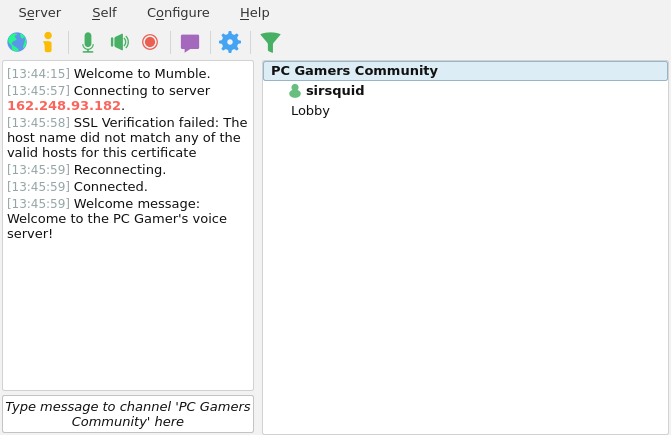671x435 pixels.
Task: Deafen yourself with the speaker icon
Action: click(119, 42)
